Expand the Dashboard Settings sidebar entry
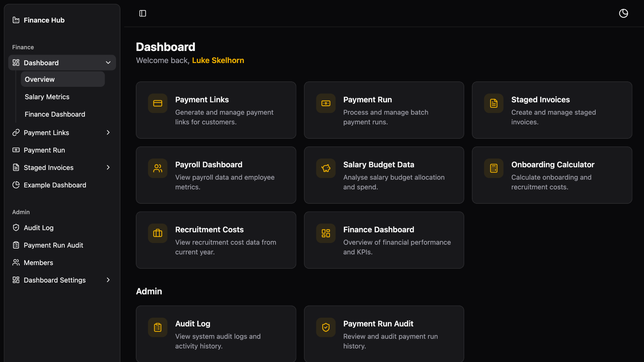 click(x=108, y=280)
